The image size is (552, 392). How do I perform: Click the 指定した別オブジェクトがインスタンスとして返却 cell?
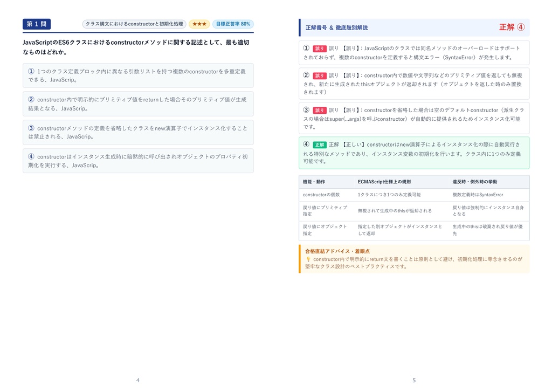[x=400, y=230]
